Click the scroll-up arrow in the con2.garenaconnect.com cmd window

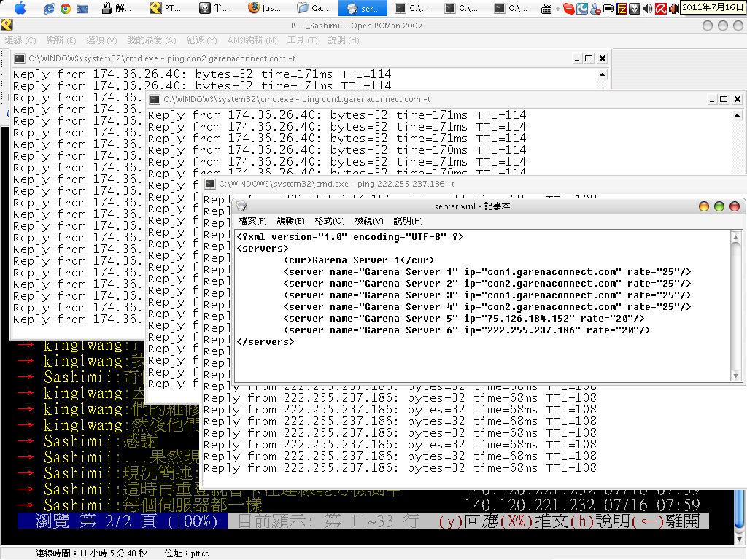pos(603,74)
